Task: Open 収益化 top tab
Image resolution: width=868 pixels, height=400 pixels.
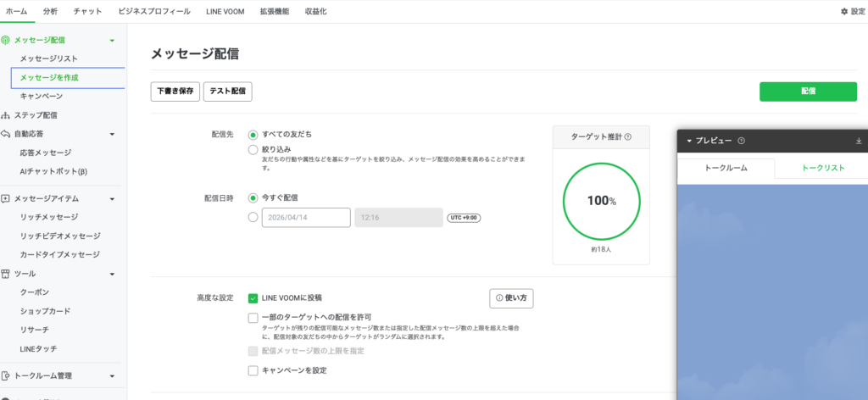Action: coord(315,11)
